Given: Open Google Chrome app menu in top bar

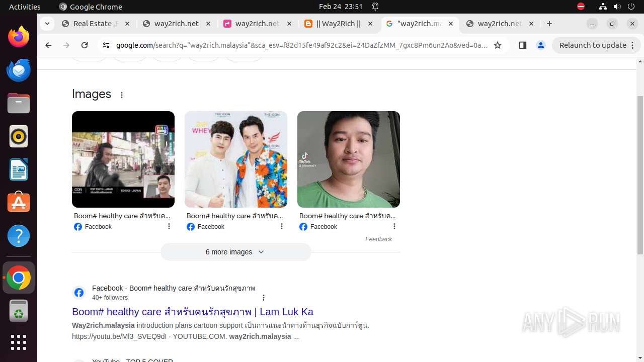Looking at the screenshot, I should click(91, 7).
